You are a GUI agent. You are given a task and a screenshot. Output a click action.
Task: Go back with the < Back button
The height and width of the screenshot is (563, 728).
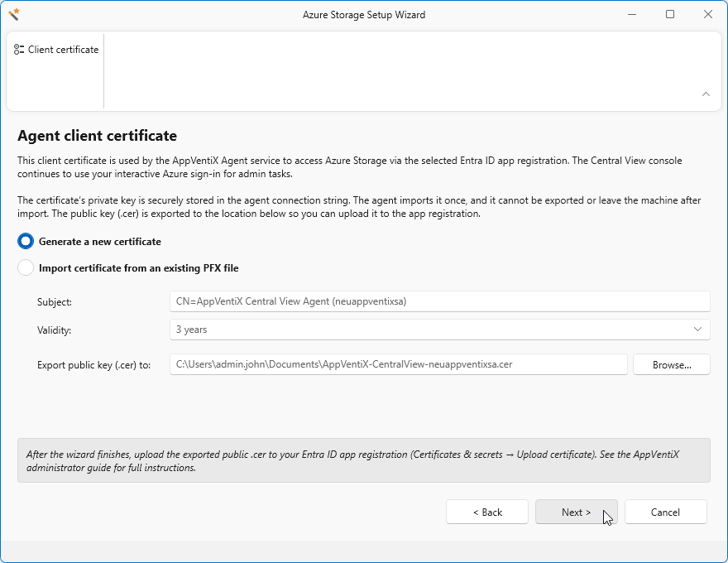point(487,512)
